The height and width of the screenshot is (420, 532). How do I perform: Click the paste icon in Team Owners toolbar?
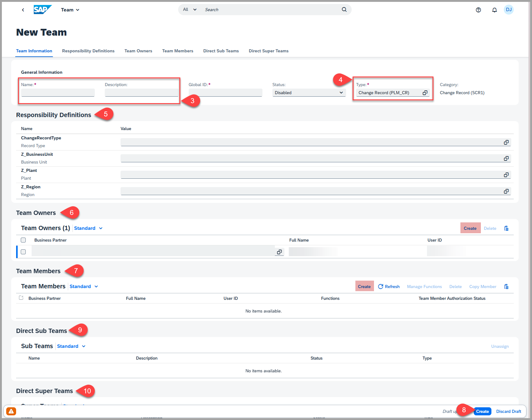(506, 228)
